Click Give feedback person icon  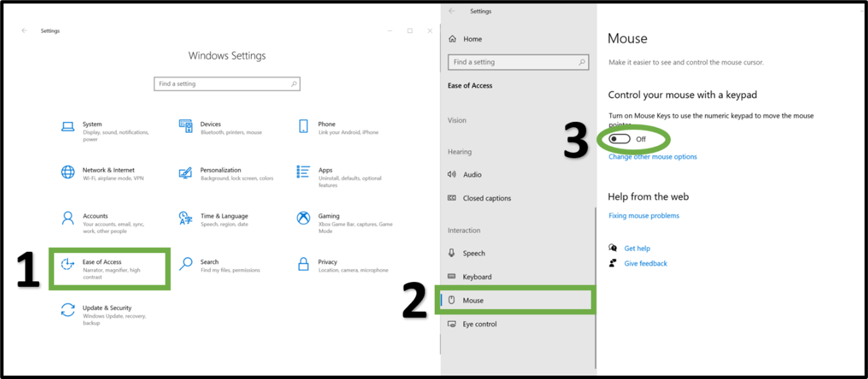[x=613, y=263]
